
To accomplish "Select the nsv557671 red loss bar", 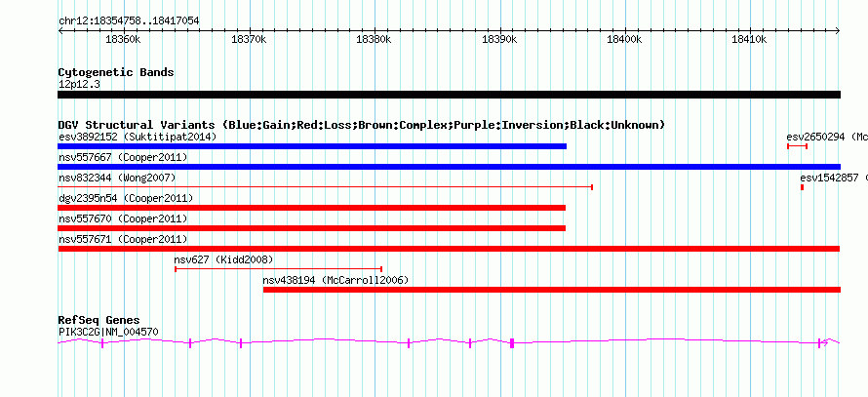I will pyautogui.click(x=449, y=249).
